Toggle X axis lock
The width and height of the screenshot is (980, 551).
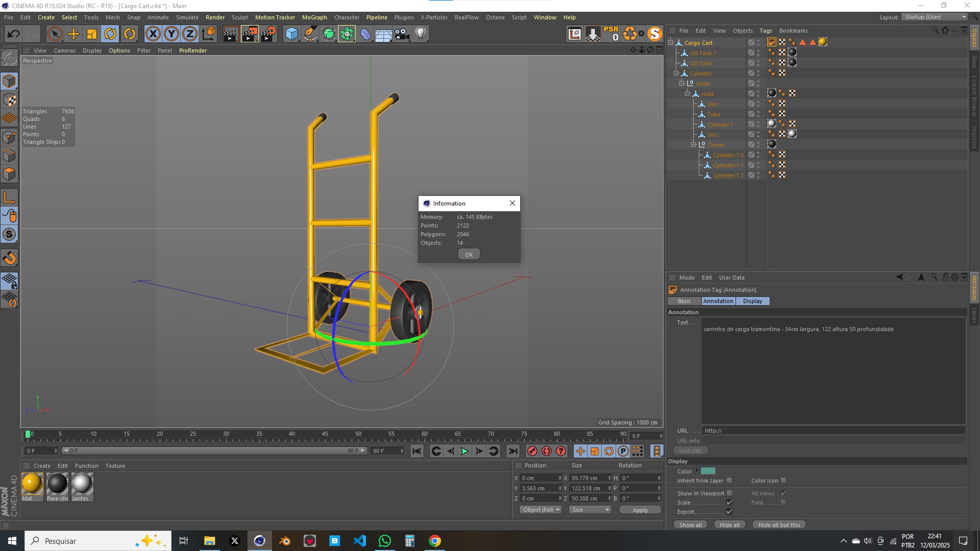[153, 34]
